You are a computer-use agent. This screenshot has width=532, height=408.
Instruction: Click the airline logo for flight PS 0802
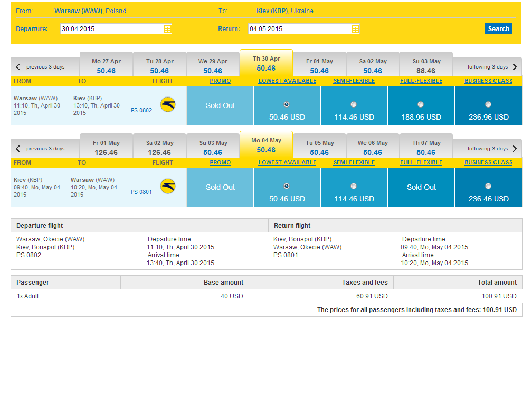pyautogui.click(x=168, y=104)
